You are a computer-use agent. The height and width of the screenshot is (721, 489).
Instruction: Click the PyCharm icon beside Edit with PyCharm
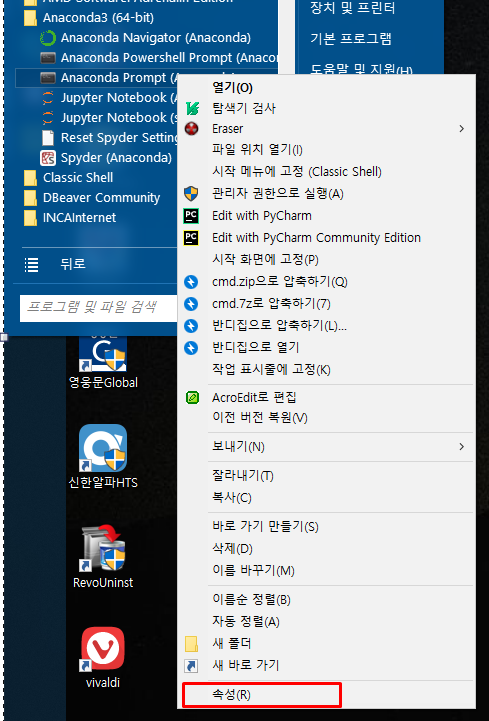tap(191, 216)
